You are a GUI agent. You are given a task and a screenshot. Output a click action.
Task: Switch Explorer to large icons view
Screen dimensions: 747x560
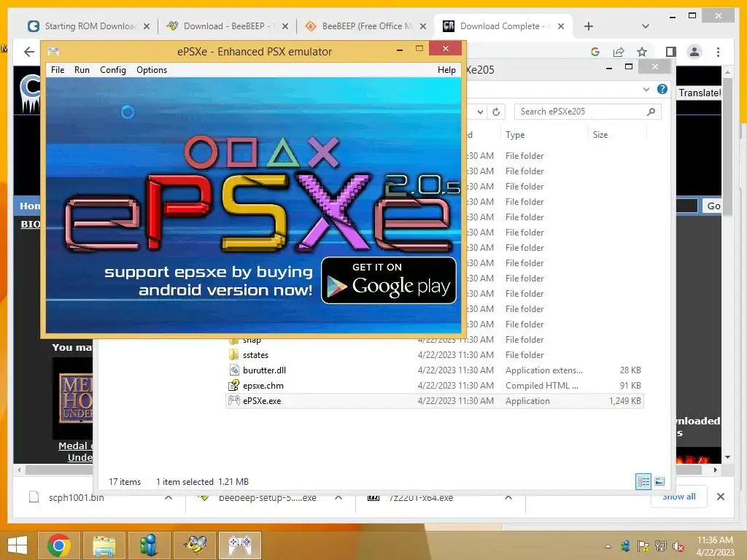point(659,481)
